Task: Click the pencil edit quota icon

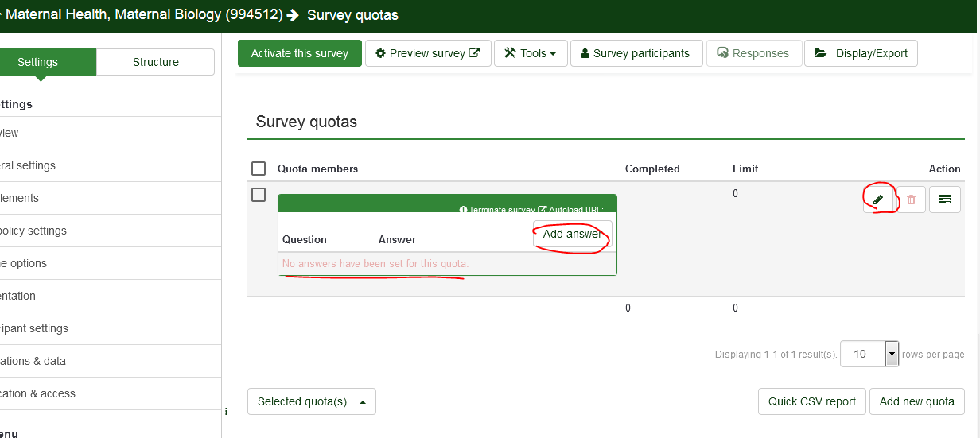Action: 878,200
